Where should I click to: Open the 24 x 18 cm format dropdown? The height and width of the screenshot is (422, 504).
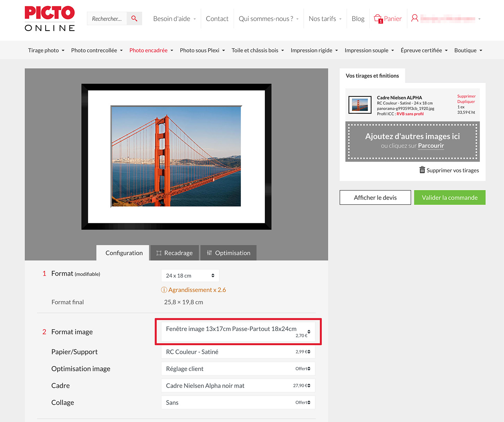pyautogui.click(x=190, y=275)
